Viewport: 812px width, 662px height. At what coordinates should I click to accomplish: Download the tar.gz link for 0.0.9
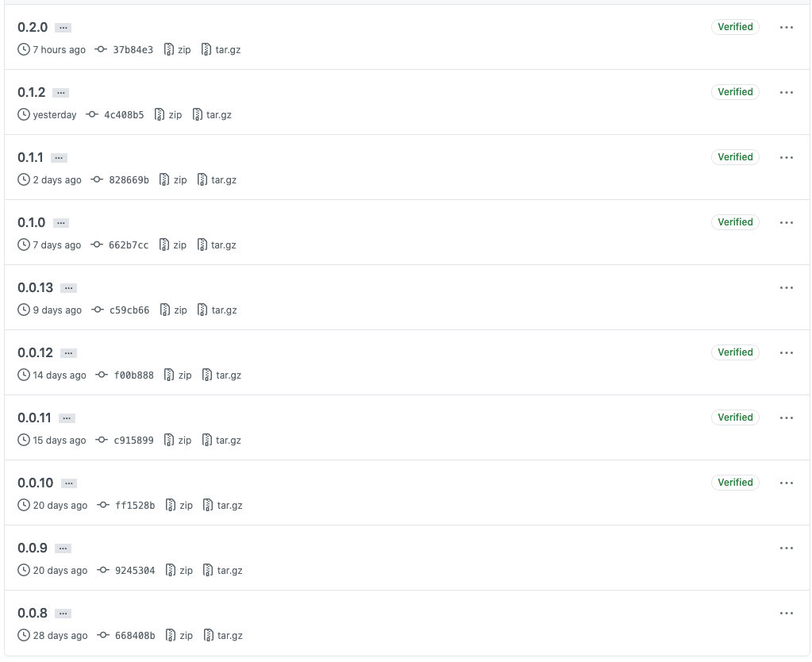point(229,570)
